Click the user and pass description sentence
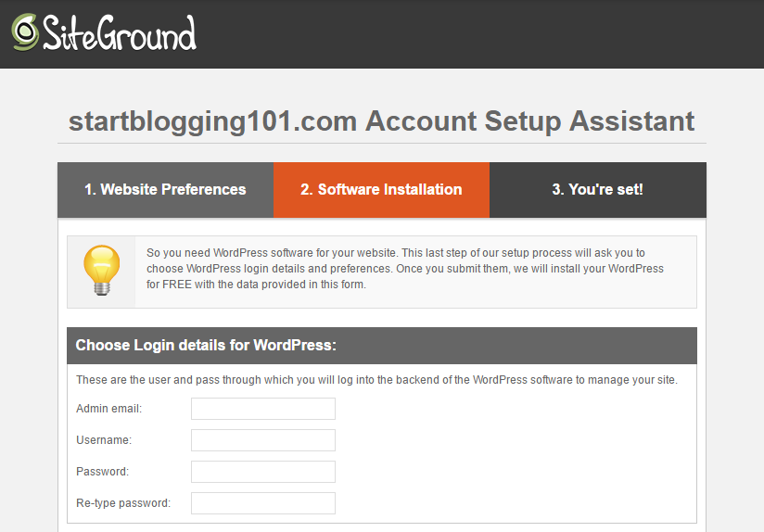 tap(376, 380)
